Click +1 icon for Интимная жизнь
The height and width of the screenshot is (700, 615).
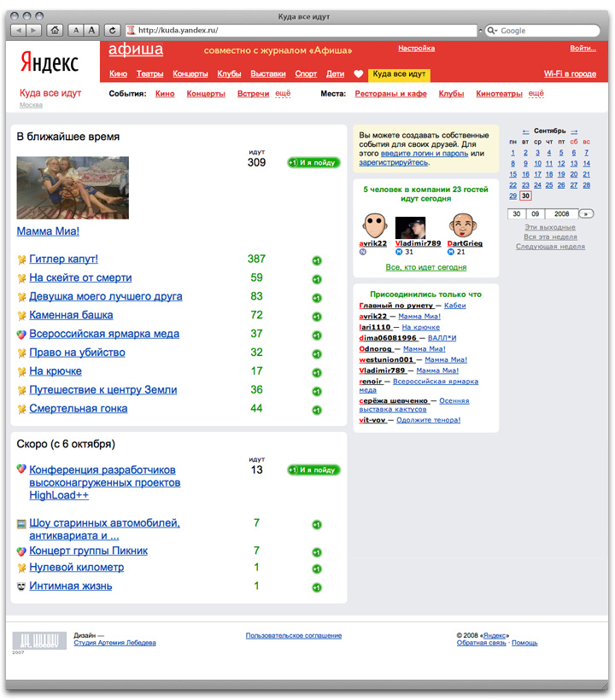coord(317,588)
